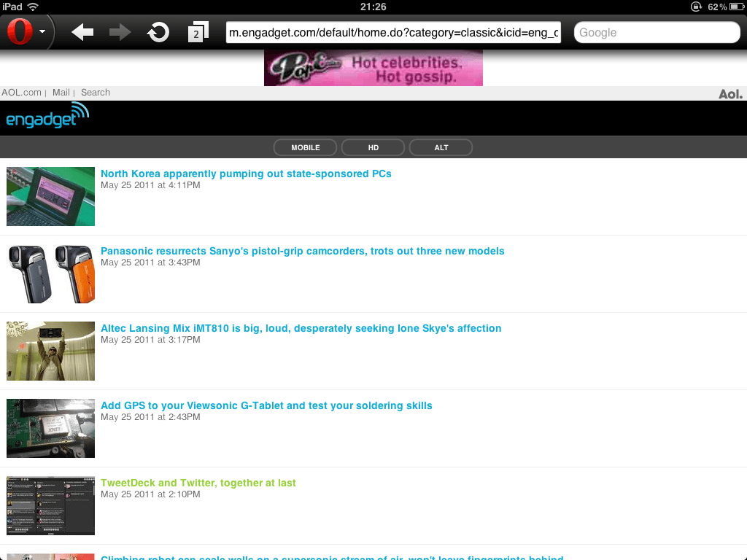Open the North Korea PC thumbnail
This screenshot has height=560, width=747.
[x=50, y=196]
